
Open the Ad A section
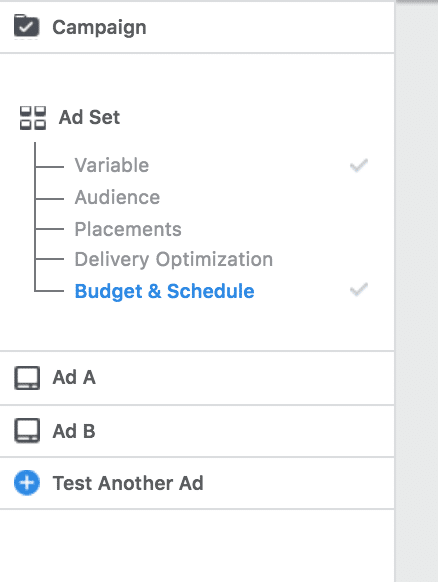(x=197, y=378)
